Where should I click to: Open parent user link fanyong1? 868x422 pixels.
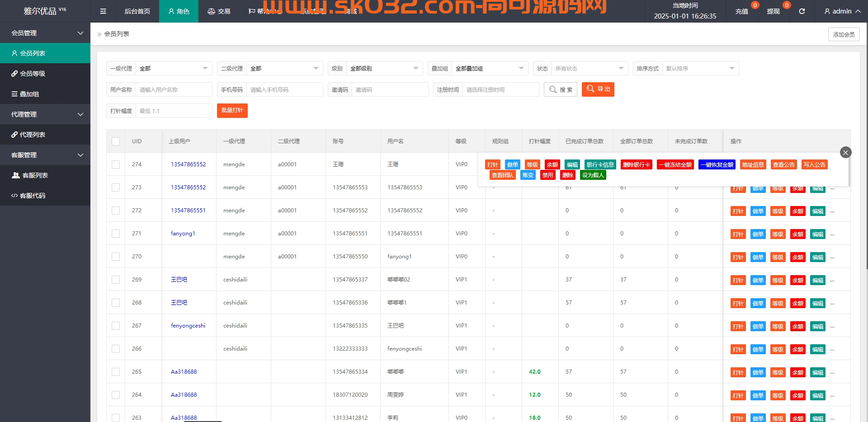coord(183,234)
